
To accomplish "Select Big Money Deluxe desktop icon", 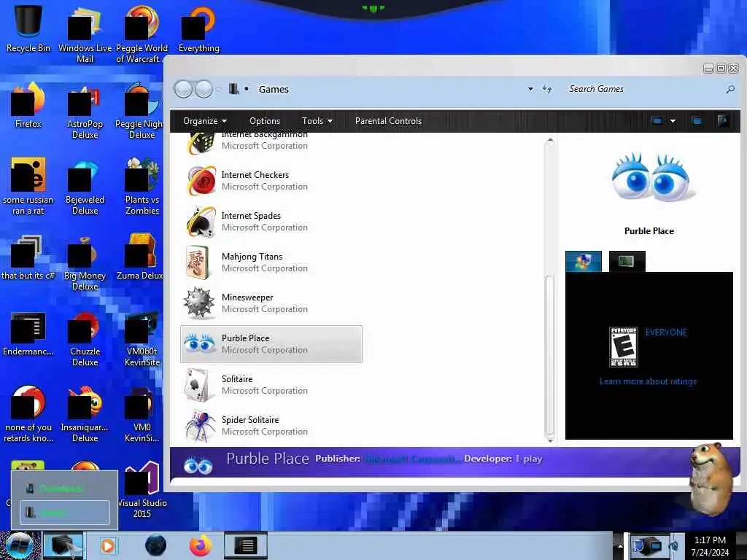I will (85, 263).
